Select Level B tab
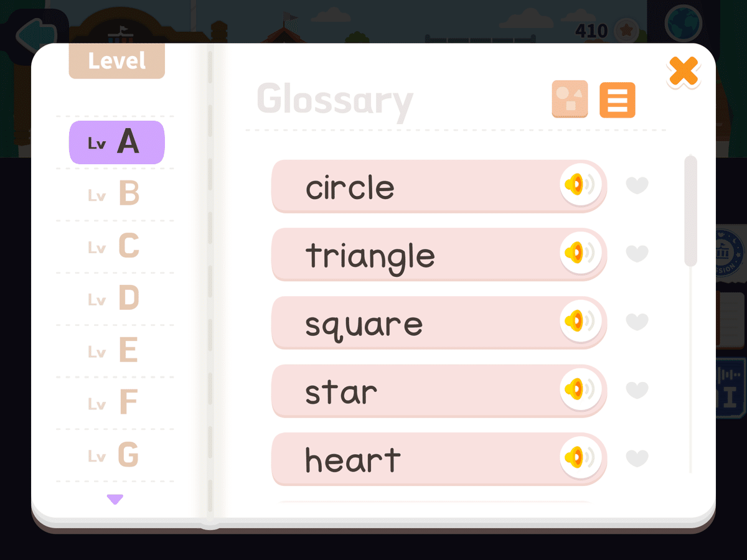 (115, 194)
